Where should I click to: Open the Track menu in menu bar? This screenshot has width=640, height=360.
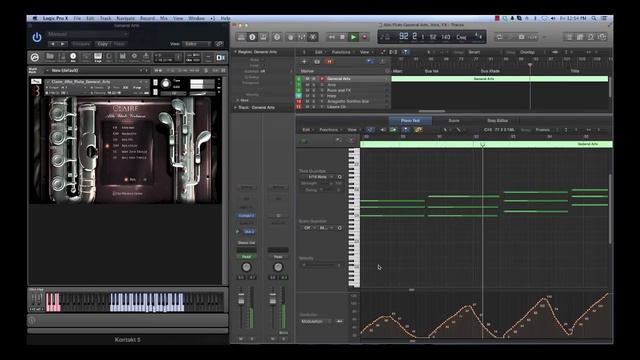pyautogui.click(x=106, y=18)
